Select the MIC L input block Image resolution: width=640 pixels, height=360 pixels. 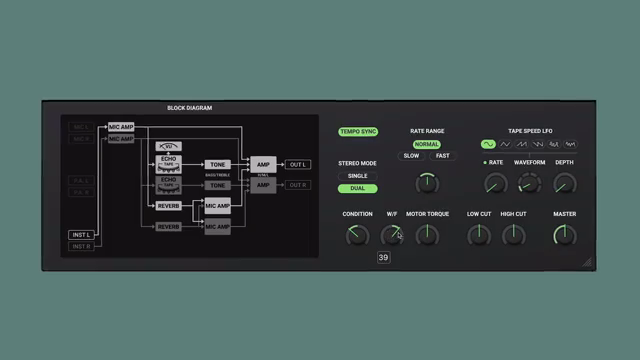(x=81, y=127)
